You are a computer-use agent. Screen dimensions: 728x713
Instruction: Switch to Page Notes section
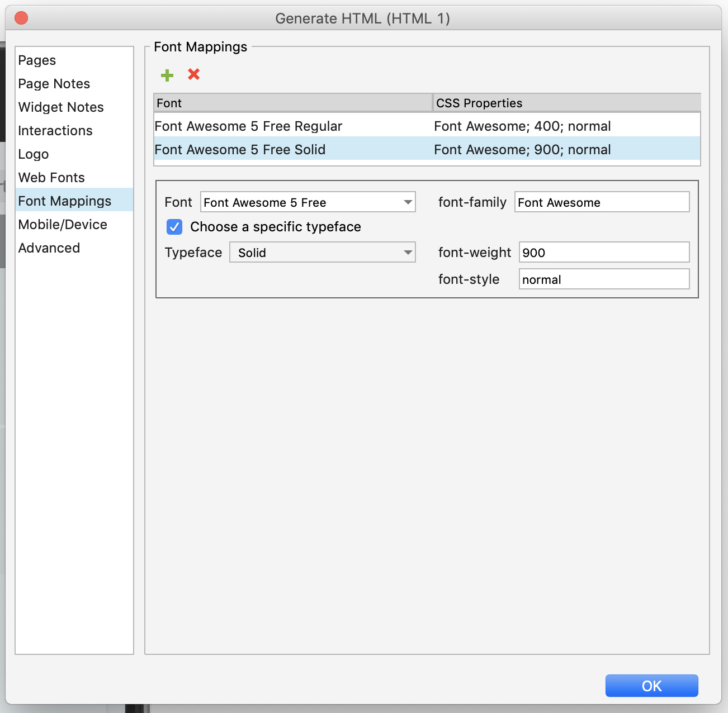pos(54,84)
